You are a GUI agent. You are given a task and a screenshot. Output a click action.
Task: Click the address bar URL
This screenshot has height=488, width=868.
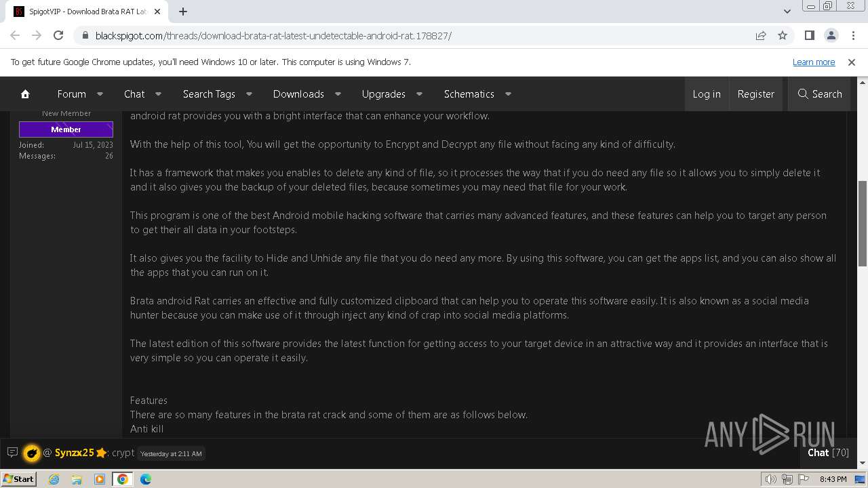pyautogui.click(x=273, y=35)
